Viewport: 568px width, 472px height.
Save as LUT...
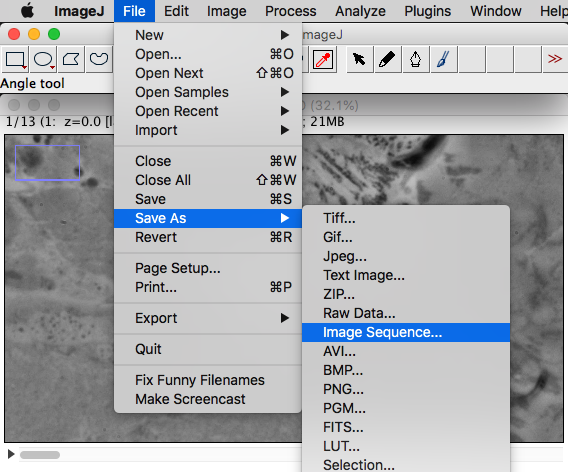click(x=406, y=446)
